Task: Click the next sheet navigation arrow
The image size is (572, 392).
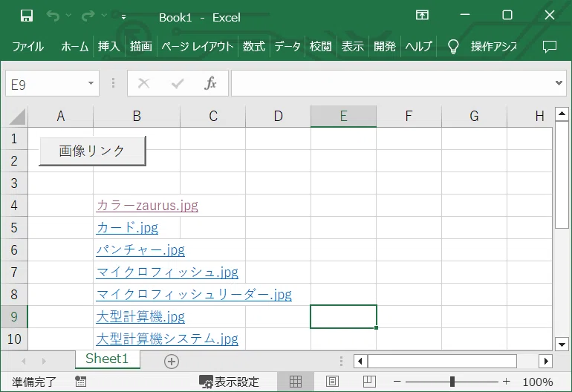Action: click(44, 362)
